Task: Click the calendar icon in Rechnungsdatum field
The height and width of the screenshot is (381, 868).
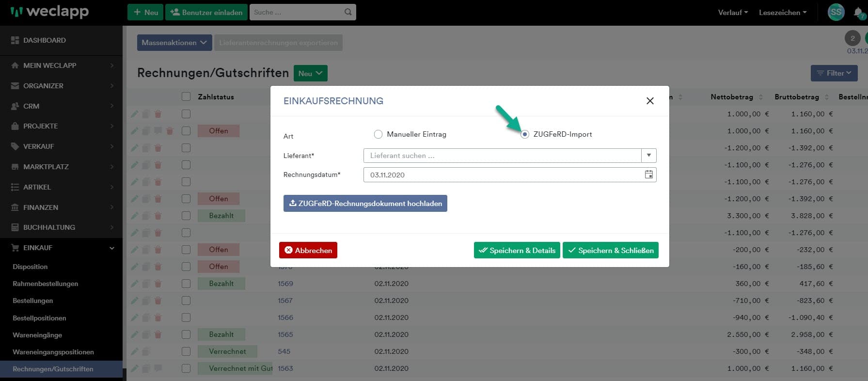Action: tap(648, 175)
